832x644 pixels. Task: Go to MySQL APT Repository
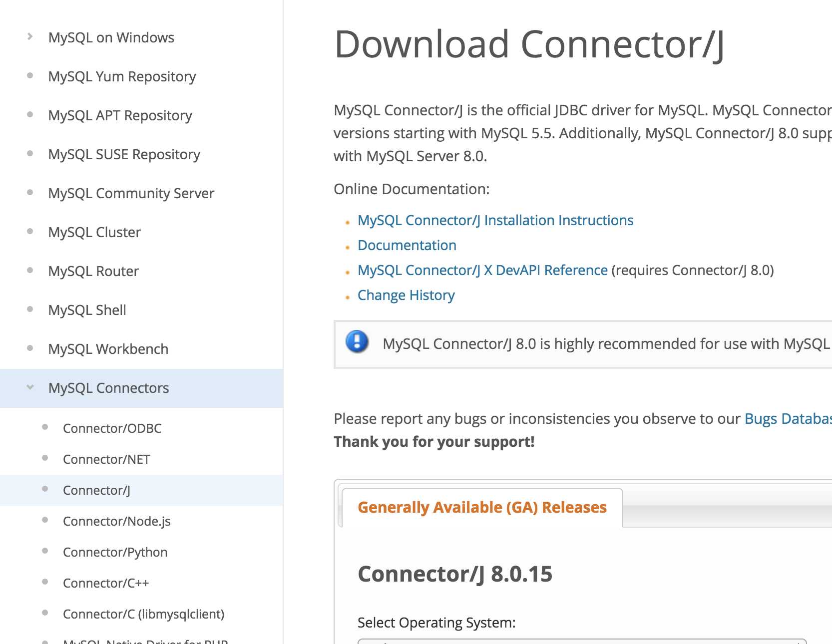tap(120, 115)
